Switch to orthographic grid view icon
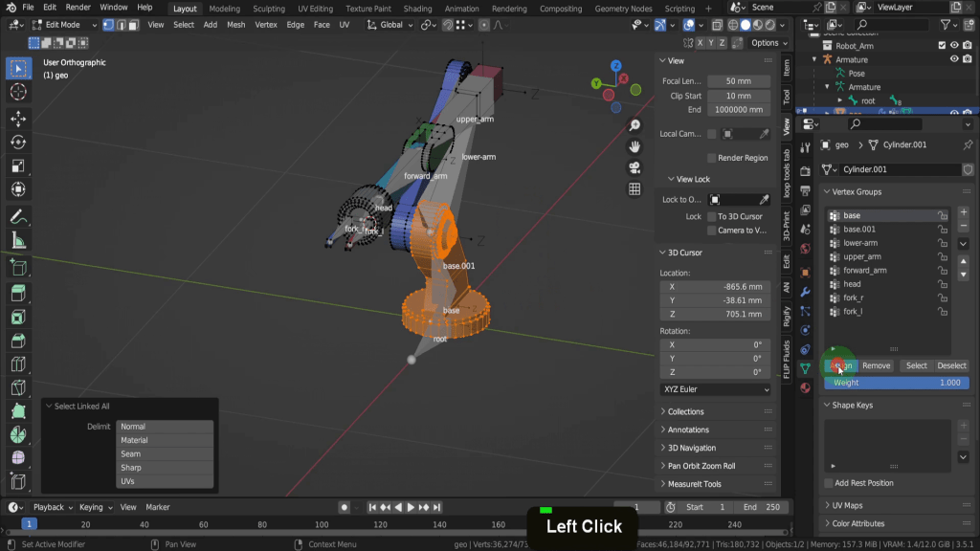The height and width of the screenshot is (551, 980). tap(635, 189)
